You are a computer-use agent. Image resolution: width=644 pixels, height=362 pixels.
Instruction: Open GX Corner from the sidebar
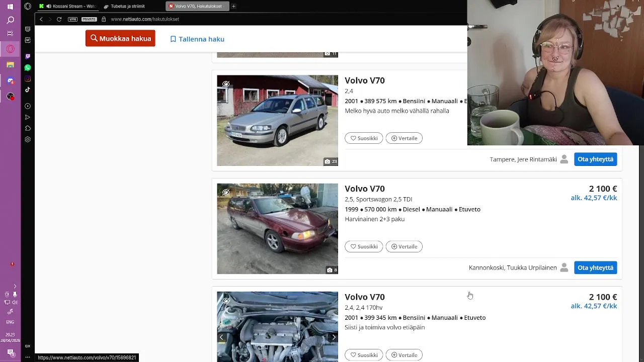click(x=28, y=346)
